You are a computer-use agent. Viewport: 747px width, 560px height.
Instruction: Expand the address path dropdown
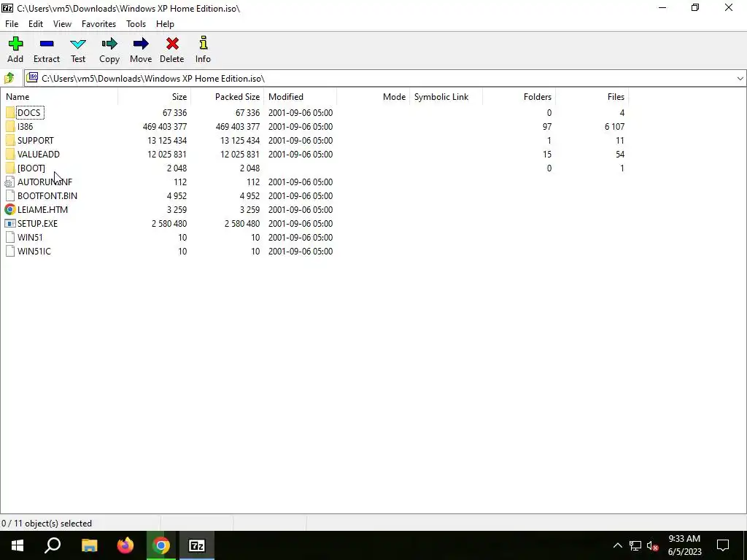740,79
